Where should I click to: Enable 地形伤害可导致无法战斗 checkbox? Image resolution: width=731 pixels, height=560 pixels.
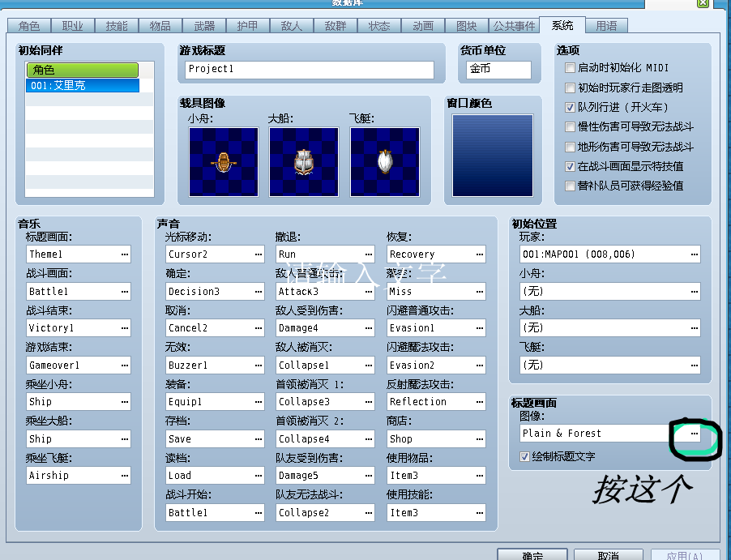click(570, 147)
